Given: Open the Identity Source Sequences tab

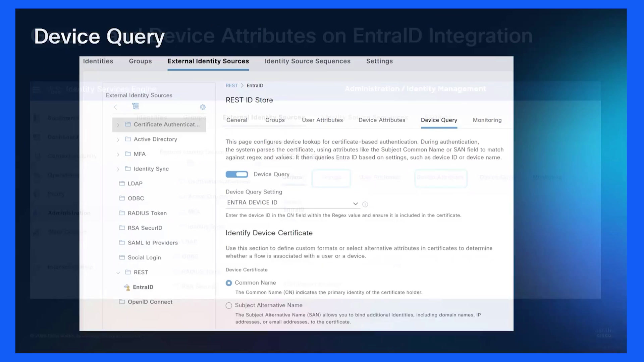Looking at the screenshot, I should [308, 61].
